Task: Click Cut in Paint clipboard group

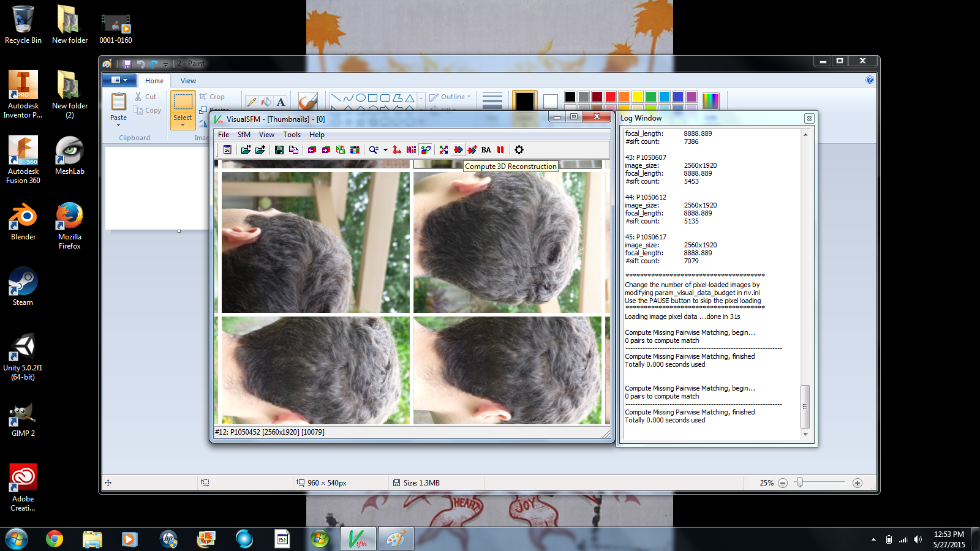Action: (x=146, y=97)
